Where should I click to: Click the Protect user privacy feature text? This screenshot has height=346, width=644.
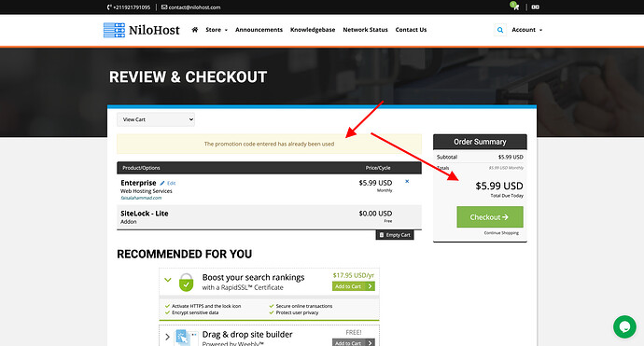(297, 312)
